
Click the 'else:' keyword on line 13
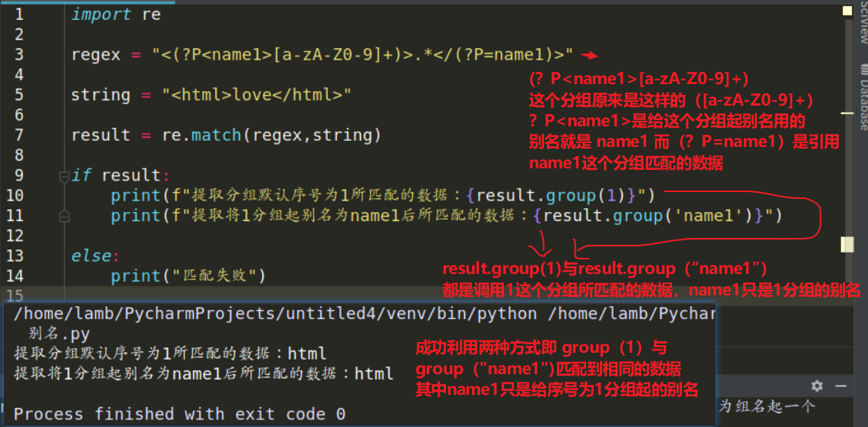tap(96, 256)
